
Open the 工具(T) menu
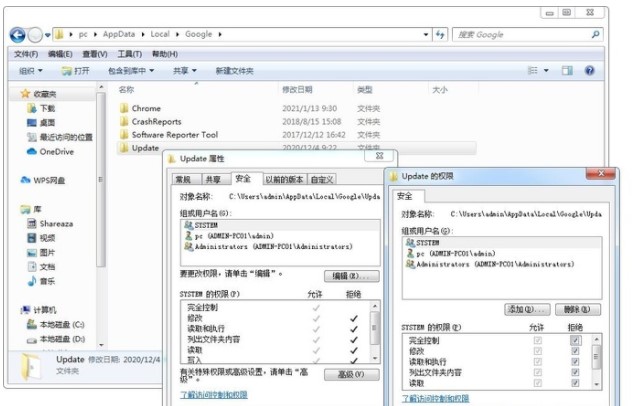coord(129,54)
